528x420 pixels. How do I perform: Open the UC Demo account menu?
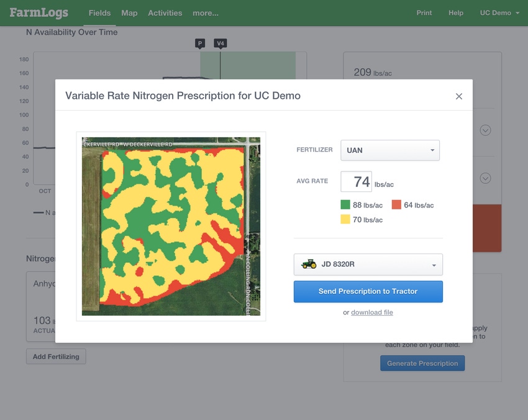tap(499, 13)
